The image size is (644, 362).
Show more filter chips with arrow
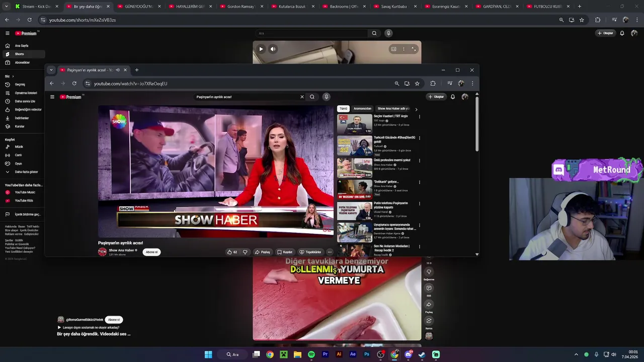pos(416,109)
